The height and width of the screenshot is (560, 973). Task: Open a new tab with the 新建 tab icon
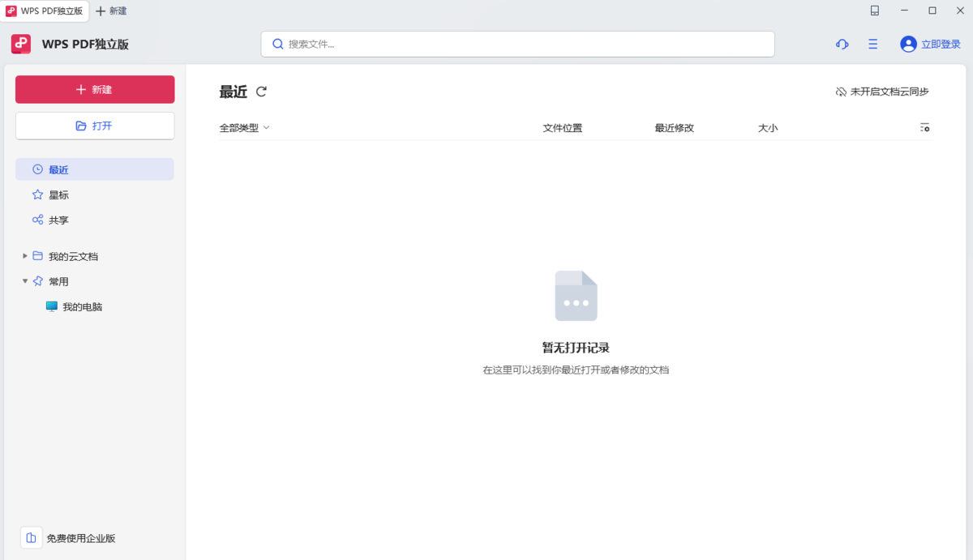[x=111, y=11]
